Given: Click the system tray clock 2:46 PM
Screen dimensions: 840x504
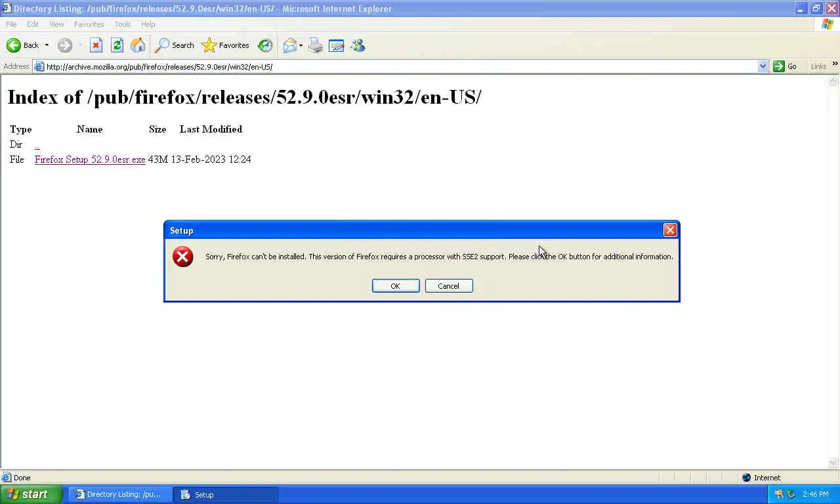Looking at the screenshot, I should tap(816, 494).
